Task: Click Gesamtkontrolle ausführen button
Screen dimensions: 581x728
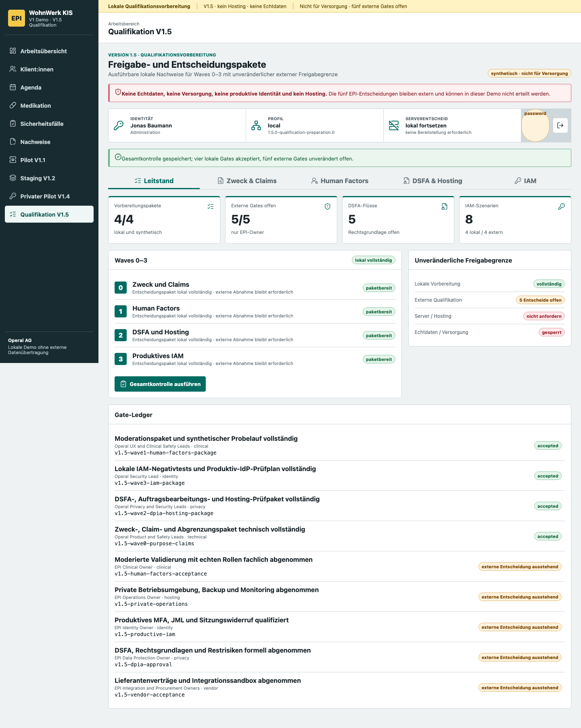Action: click(x=160, y=384)
